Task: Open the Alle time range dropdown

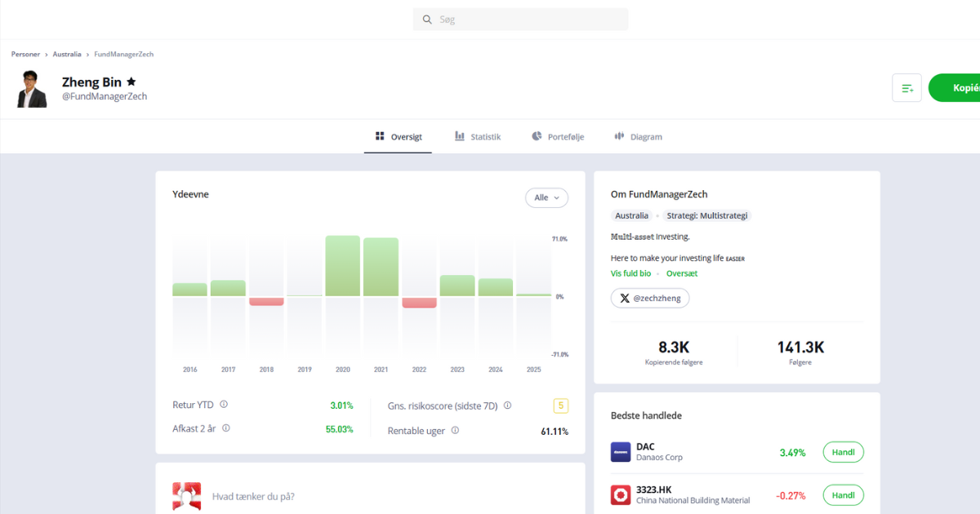Action: coord(546,197)
